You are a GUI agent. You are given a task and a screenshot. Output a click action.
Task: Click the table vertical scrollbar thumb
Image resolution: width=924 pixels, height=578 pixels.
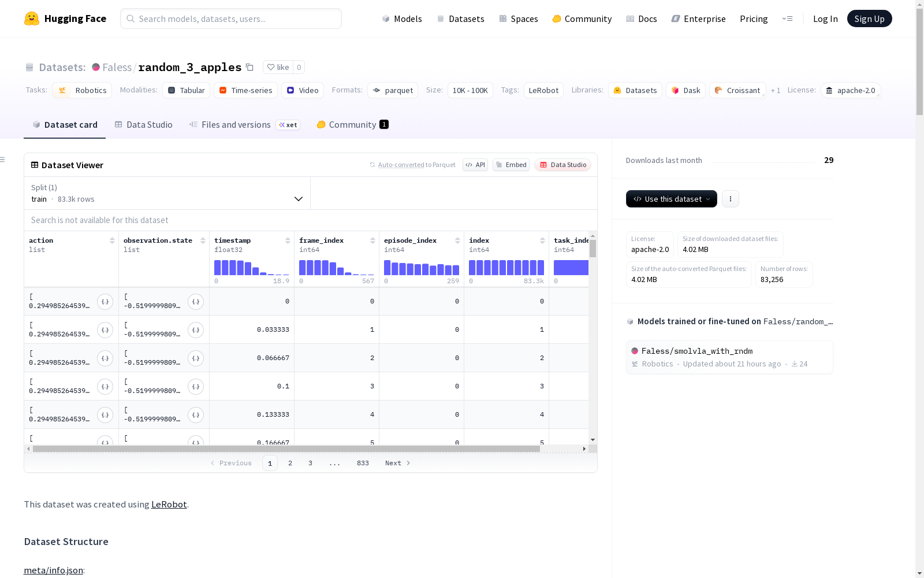(x=593, y=249)
